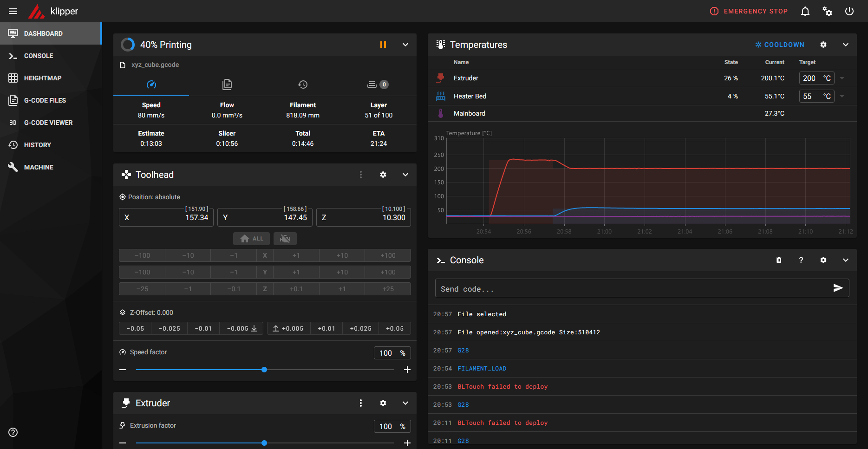Collapse the Console panel
This screenshot has height=449, width=868.
(x=845, y=260)
